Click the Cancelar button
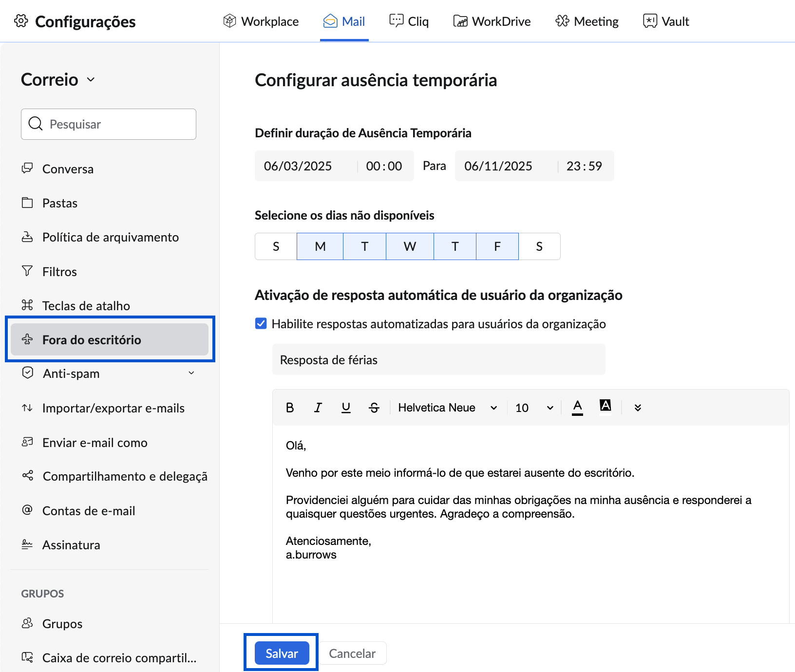 pyautogui.click(x=352, y=653)
